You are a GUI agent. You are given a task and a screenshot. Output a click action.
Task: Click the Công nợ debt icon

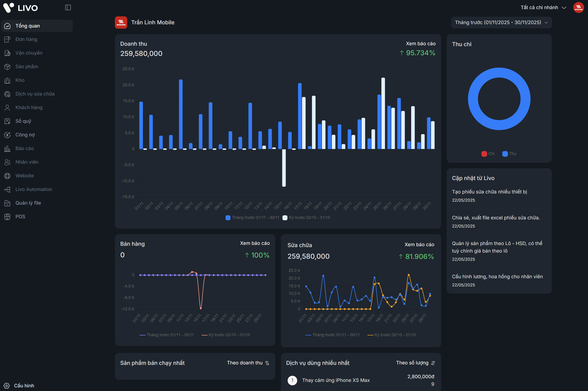point(7,135)
